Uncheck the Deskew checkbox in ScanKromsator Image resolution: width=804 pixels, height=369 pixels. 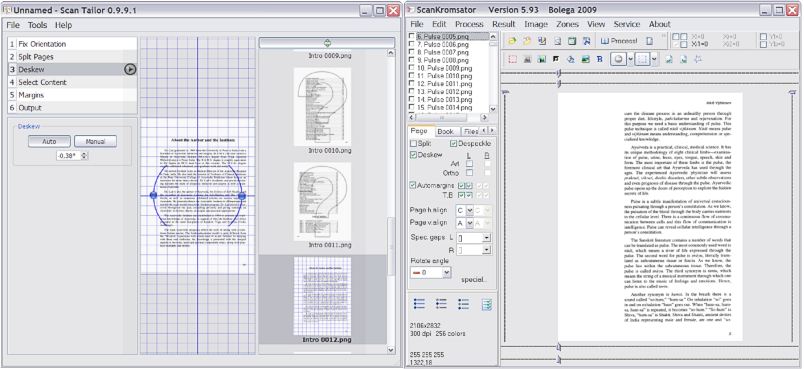414,155
